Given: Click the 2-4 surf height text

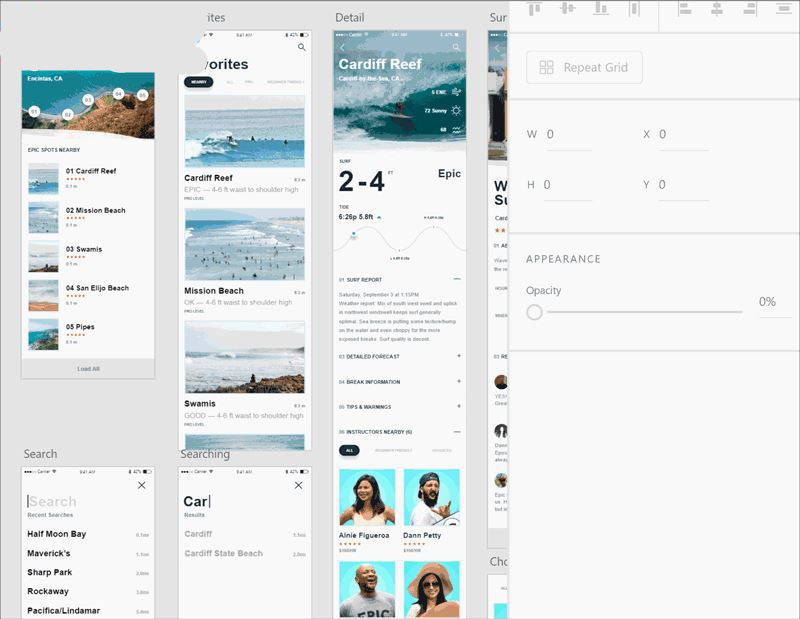Looking at the screenshot, I should click(361, 182).
